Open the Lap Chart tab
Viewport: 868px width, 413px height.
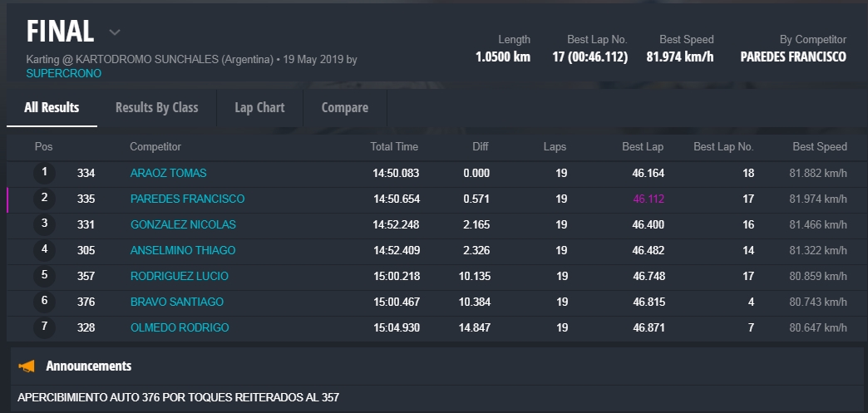pyautogui.click(x=259, y=107)
